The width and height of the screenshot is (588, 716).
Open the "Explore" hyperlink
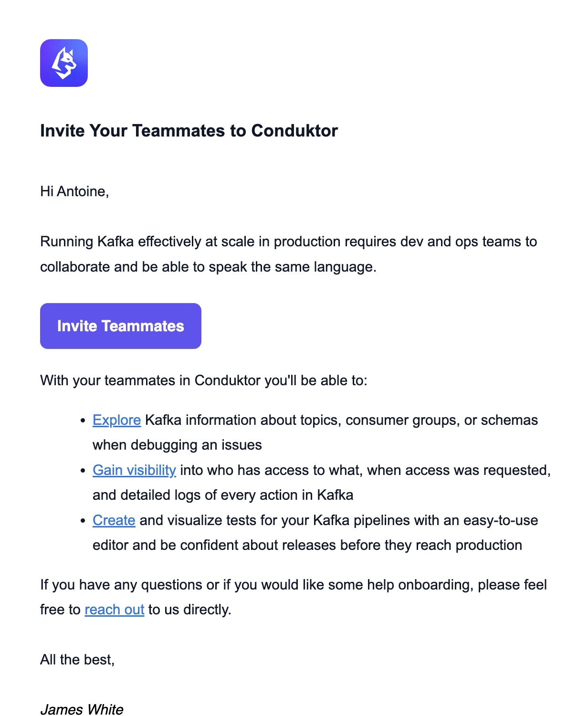point(116,420)
